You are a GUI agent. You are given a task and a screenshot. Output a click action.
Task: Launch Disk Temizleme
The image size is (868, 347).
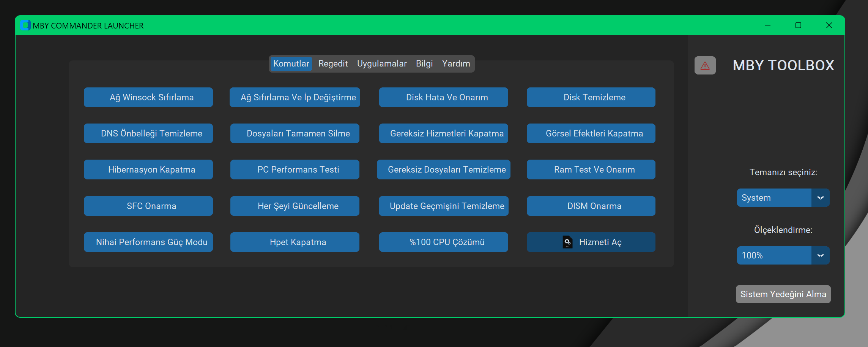pos(591,97)
